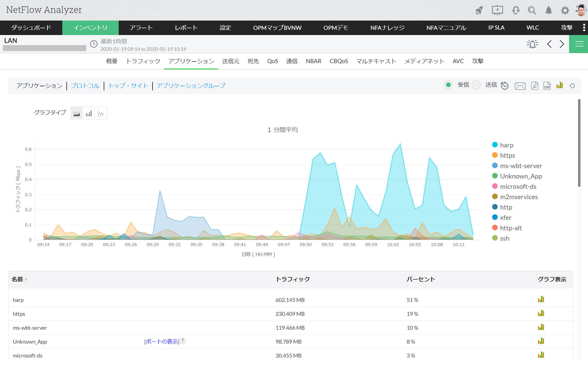Select the 受信 radio button

coord(448,85)
